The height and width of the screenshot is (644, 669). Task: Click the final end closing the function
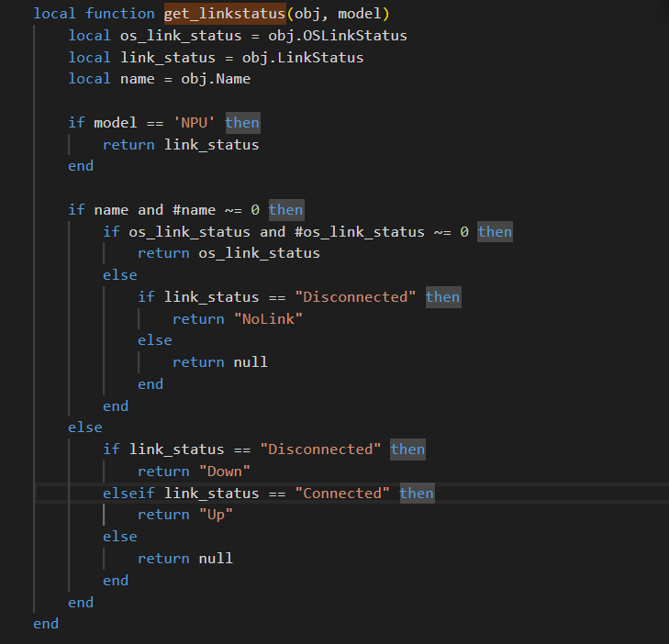45,624
